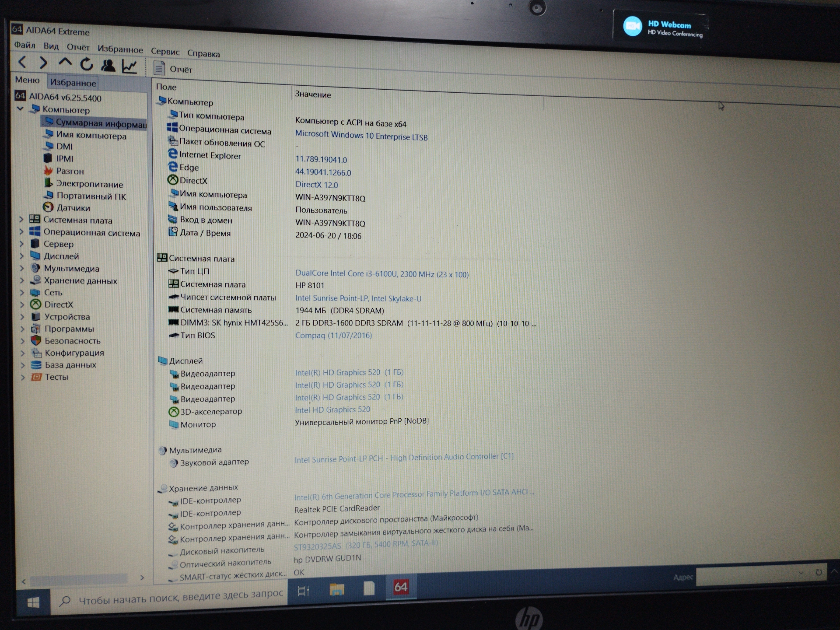Refresh the page with the Refresh icon
The height and width of the screenshot is (630, 840).
87,64
